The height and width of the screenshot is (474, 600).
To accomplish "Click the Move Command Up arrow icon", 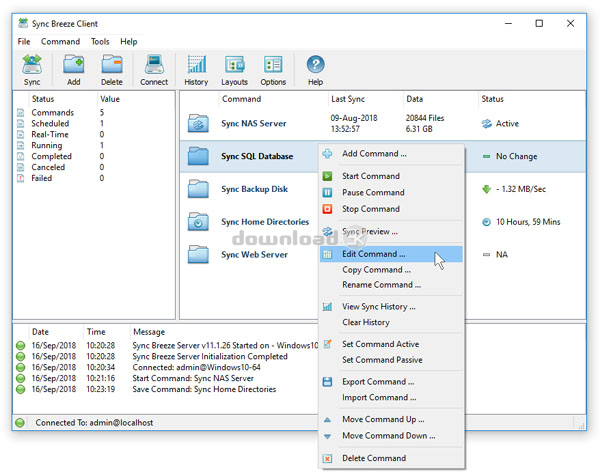I will pyautogui.click(x=327, y=420).
